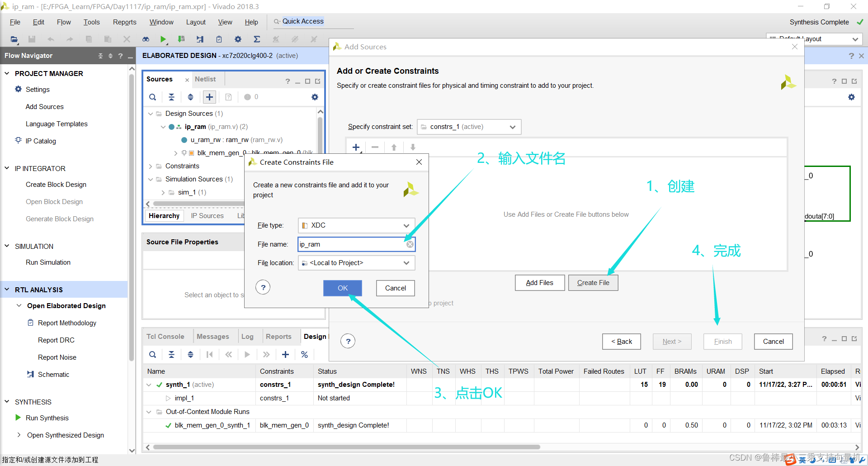868x466 pixels.
Task: Collapse synth_1 run row
Action: point(149,385)
